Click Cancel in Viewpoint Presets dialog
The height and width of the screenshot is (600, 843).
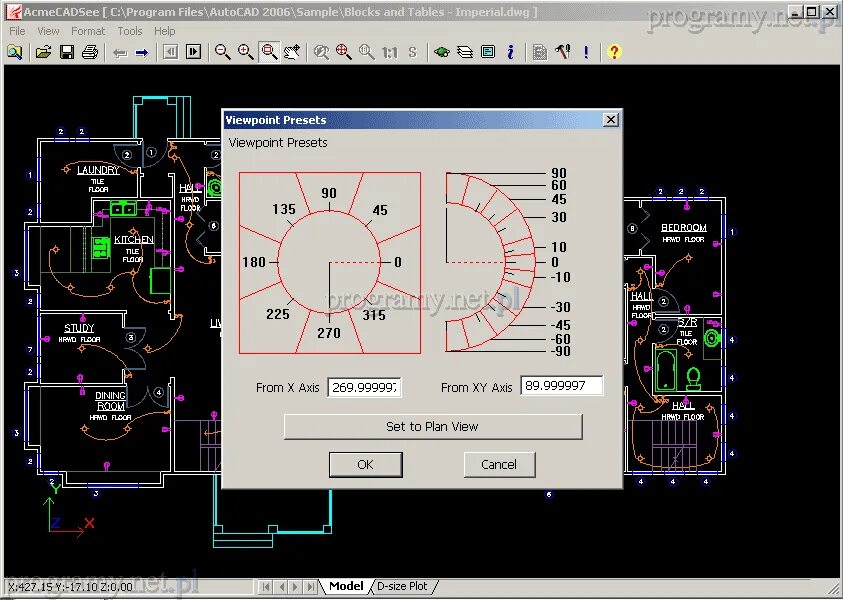499,465
